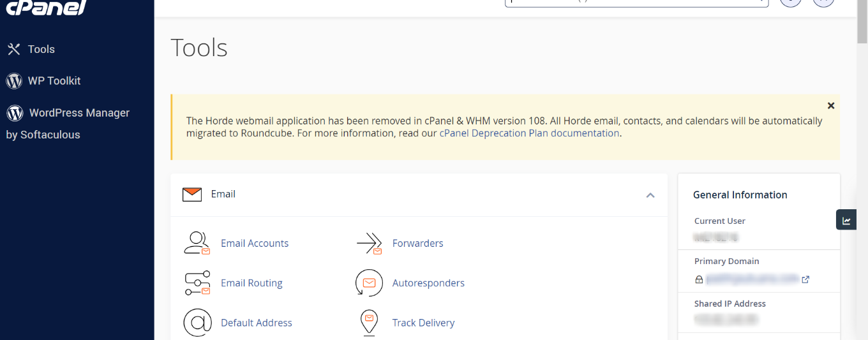868x340 pixels.
Task: Dismiss the Horde webmail notice
Action: tap(830, 106)
